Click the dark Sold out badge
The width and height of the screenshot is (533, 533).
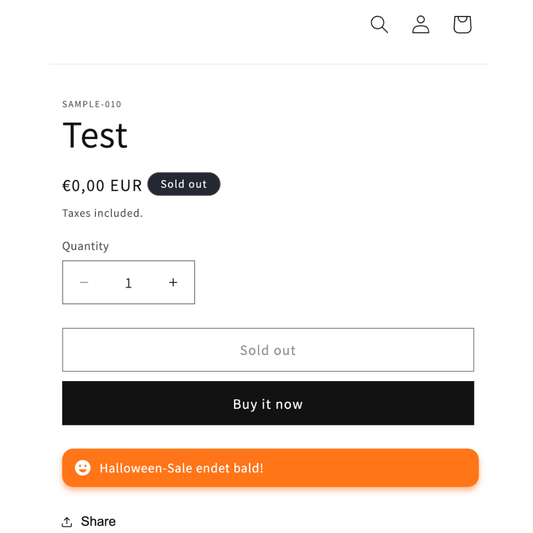[184, 184]
